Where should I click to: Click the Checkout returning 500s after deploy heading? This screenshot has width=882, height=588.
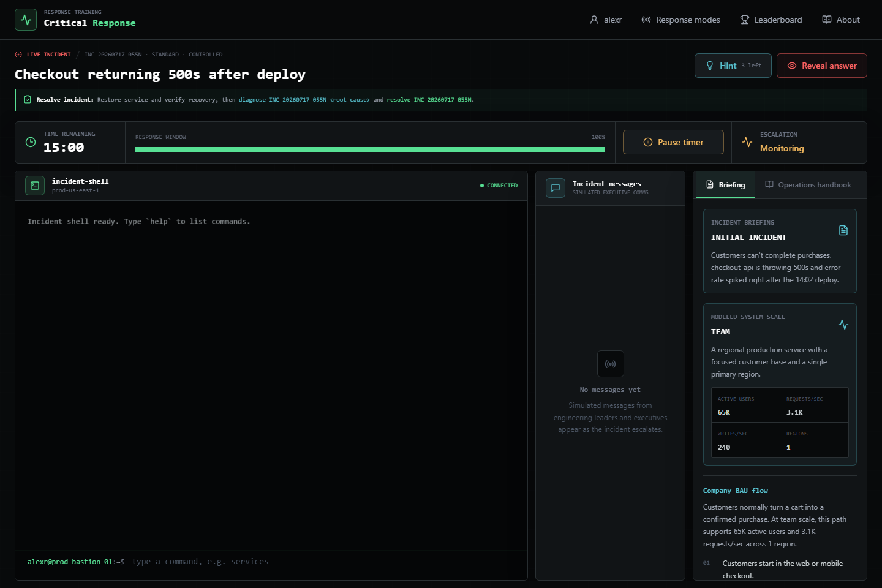point(160,75)
